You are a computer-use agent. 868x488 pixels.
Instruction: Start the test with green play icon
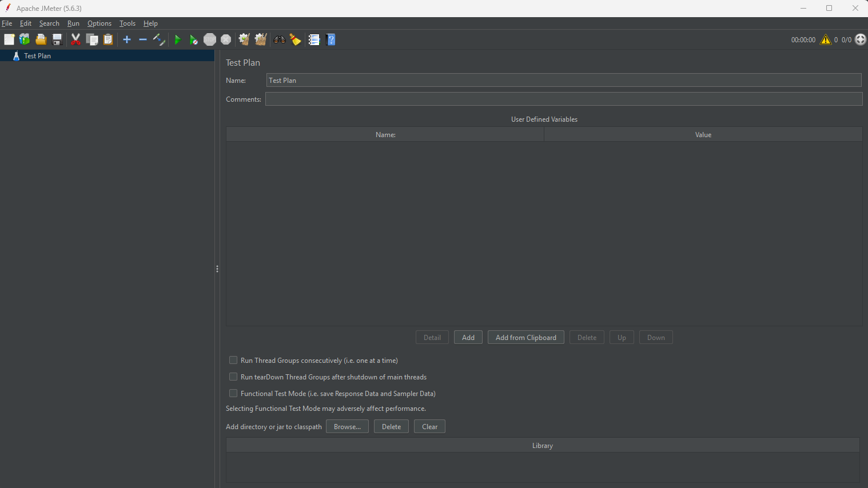(178, 39)
